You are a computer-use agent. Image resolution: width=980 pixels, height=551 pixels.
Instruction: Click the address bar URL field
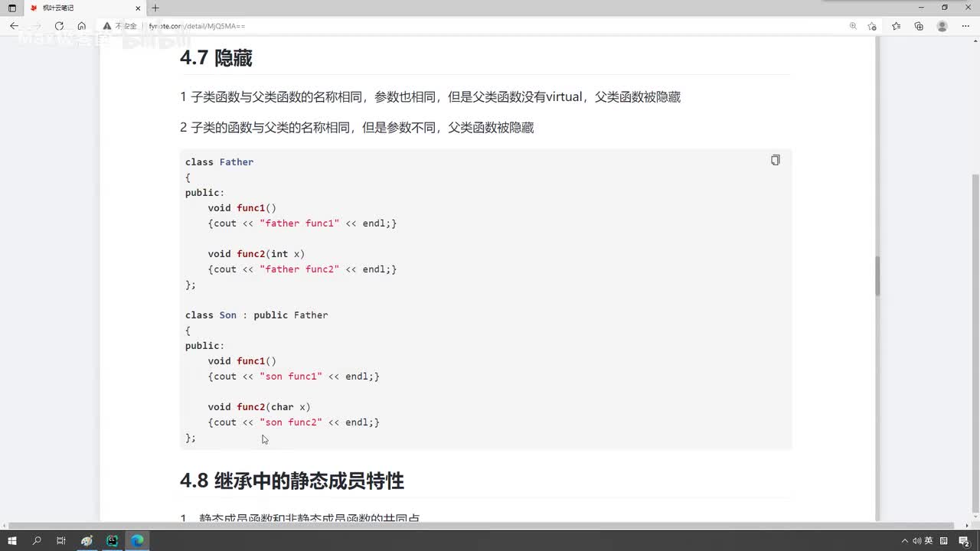point(475,26)
